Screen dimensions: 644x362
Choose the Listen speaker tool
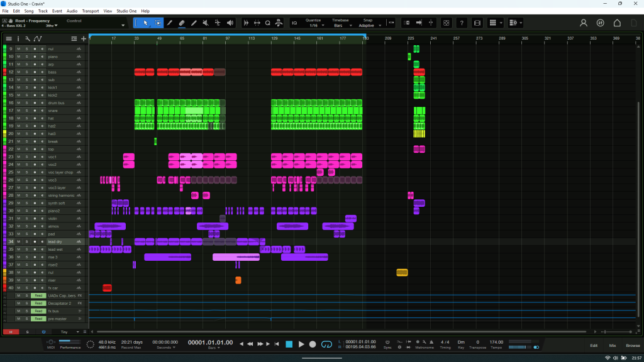coord(230,23)
